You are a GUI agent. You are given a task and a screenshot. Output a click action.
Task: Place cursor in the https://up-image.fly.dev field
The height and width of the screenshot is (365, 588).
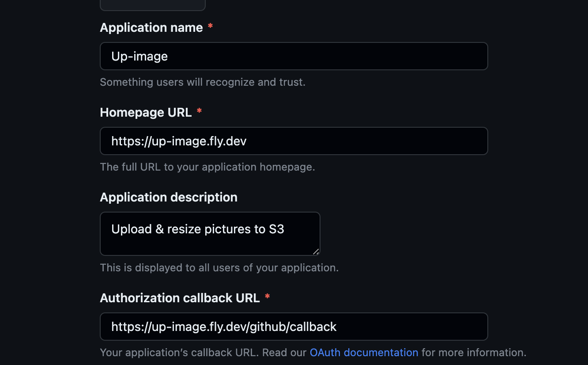(x=178, y=141)
